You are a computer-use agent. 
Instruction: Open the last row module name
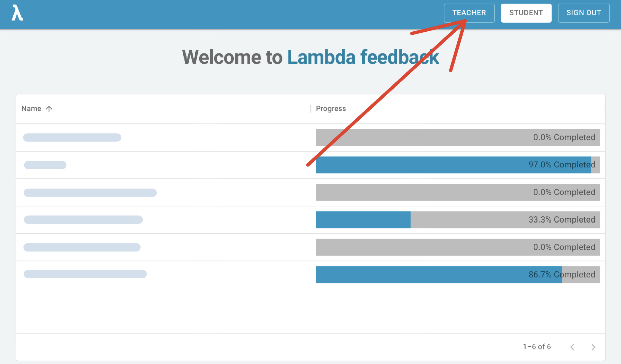(x=85, y=274)
